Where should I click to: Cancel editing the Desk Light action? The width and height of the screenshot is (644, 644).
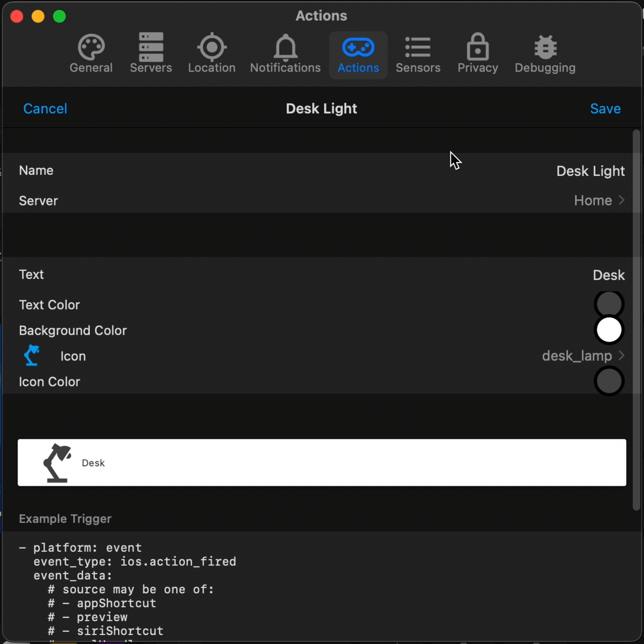[x=45, y=108]
